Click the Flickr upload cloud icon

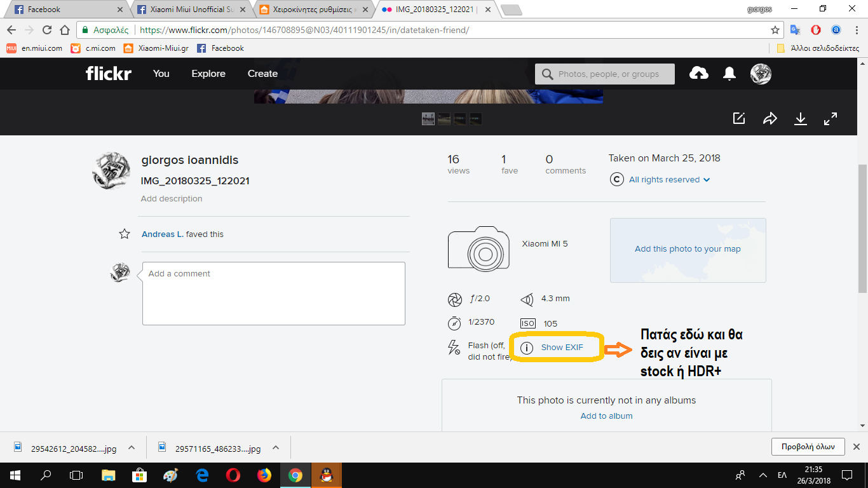pos(698,74)
